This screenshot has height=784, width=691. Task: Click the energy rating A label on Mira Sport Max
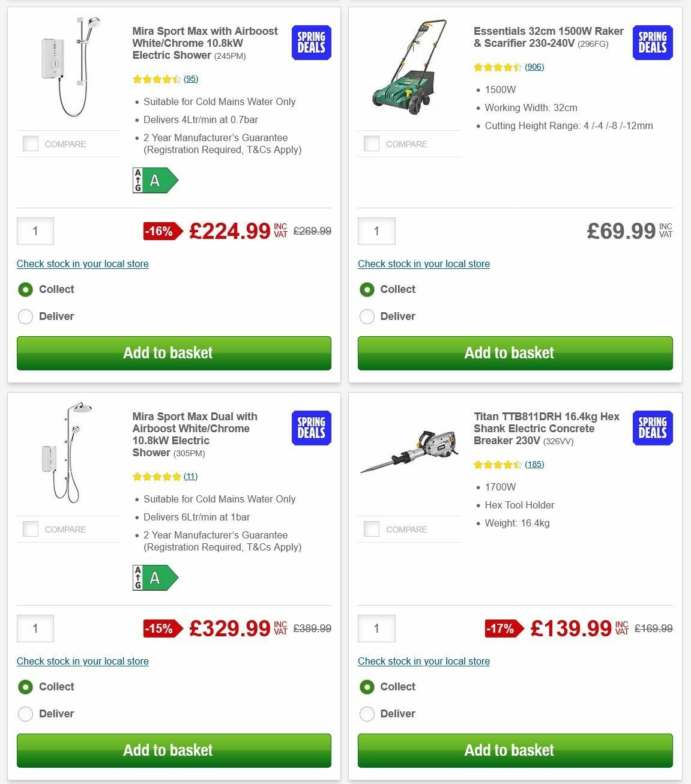coord(154,179)
